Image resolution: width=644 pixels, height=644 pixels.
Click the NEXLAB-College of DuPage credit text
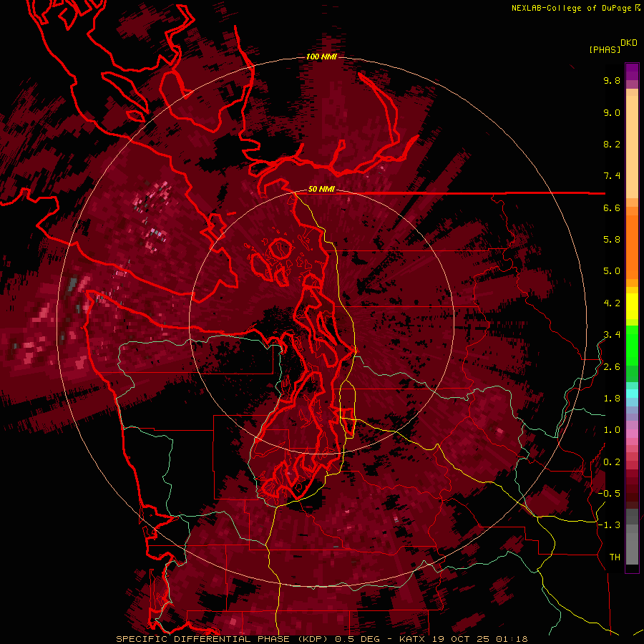(x=572, y=8)
